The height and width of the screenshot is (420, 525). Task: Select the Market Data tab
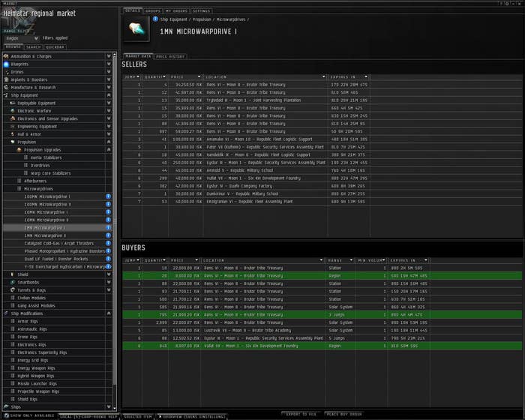[x=138, y=56]
